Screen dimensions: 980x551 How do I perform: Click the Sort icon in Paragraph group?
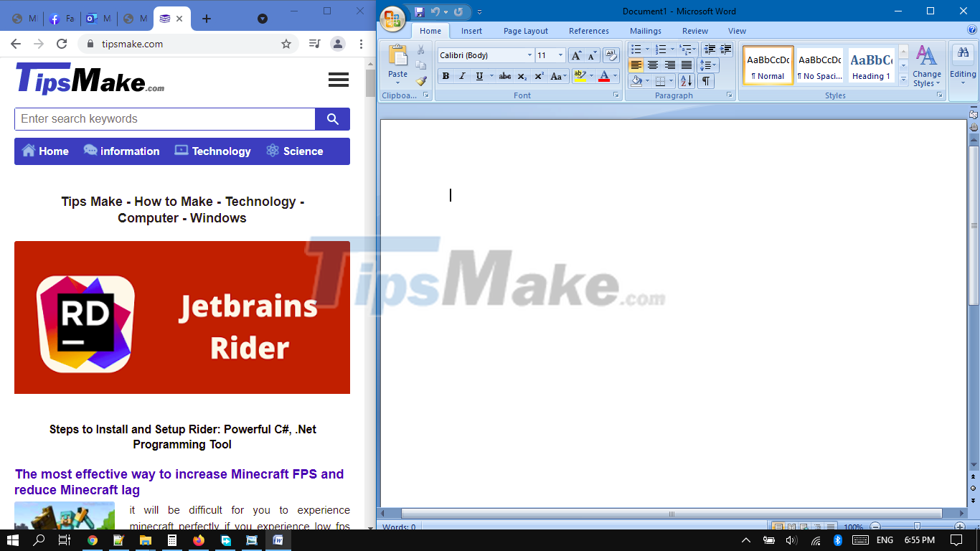[685, 81]
